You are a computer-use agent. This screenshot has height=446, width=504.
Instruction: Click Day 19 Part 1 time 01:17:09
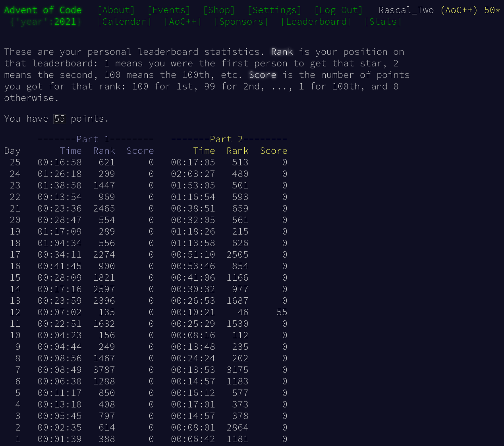[x=60, y=231]
